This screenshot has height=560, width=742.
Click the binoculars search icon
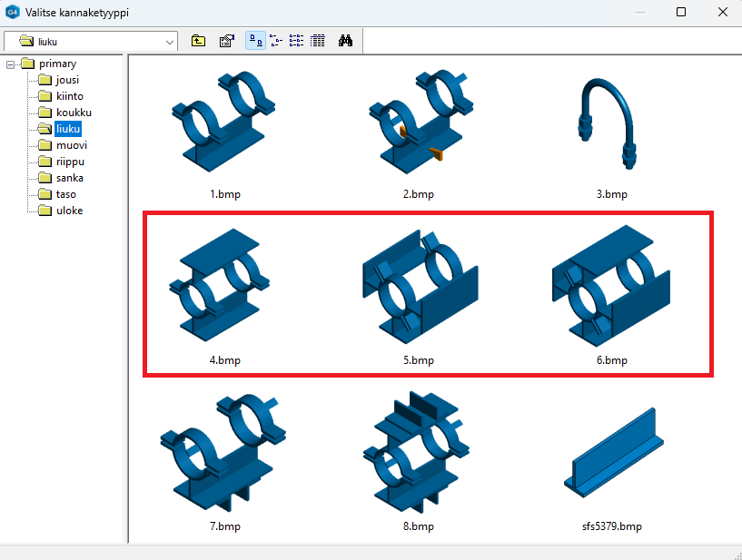(345, 41)
